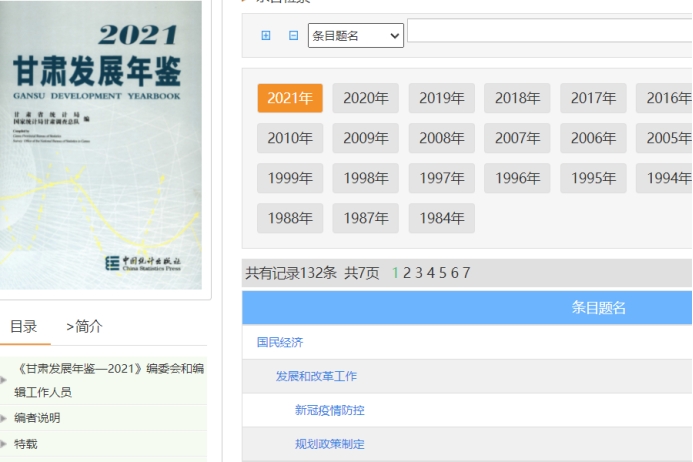Screen dimensions: 693x462
Task: Expand the 编者说明 tree item arrow
Action: pyautogui.click(x=4, y=418)
